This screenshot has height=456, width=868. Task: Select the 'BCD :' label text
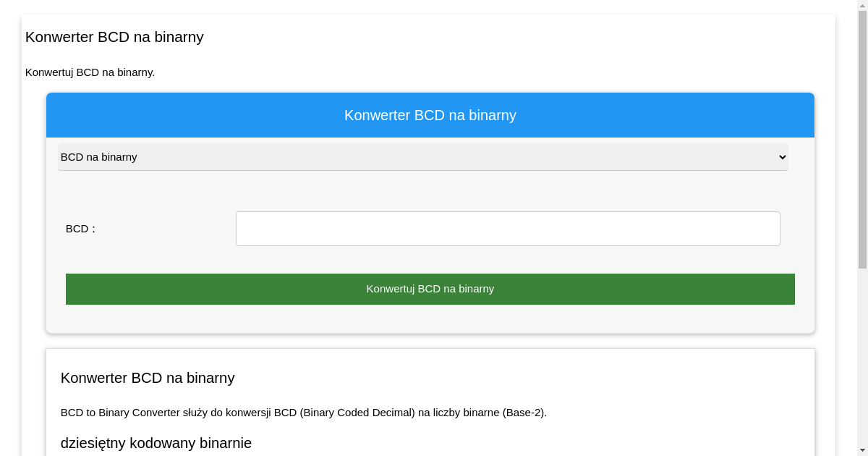(80, 228)
